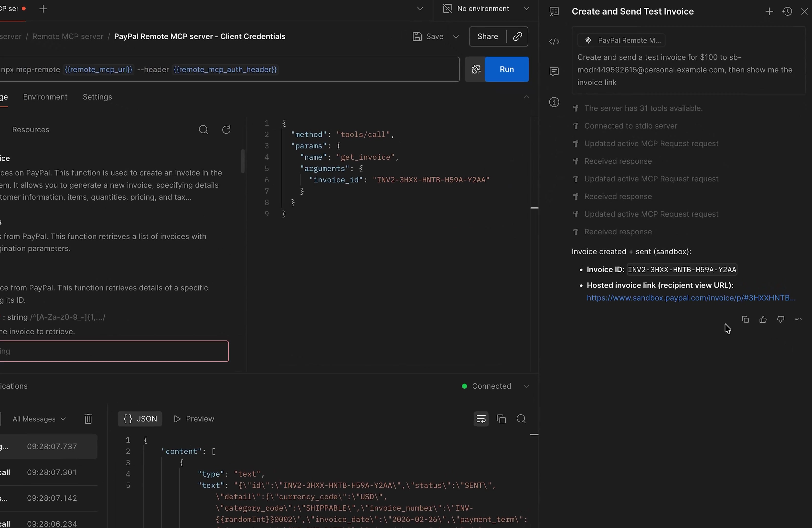The image size is (812, 528).
Task: Open the code snippet icon in right sidebar
Action: [x=554, y=42]
